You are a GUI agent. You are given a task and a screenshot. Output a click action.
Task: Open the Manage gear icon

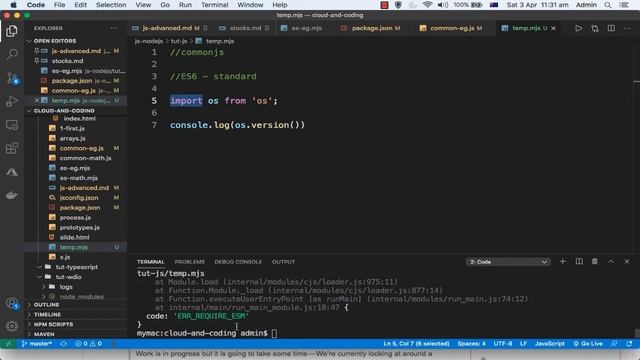(12, 326)
